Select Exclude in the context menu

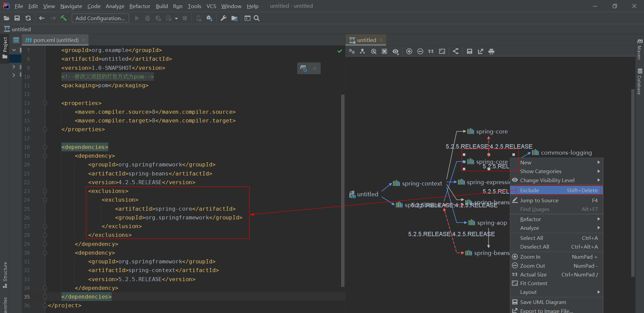[x=556, y=190]
